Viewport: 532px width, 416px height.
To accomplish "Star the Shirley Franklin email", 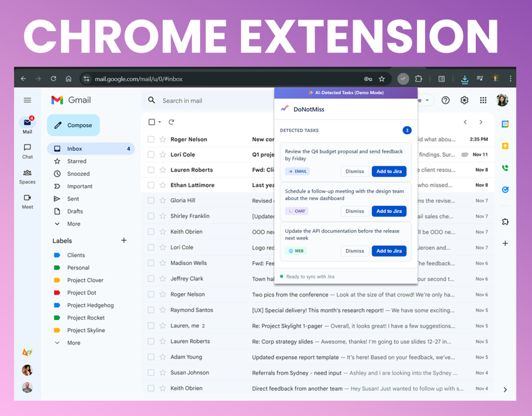I will (163, 216).
